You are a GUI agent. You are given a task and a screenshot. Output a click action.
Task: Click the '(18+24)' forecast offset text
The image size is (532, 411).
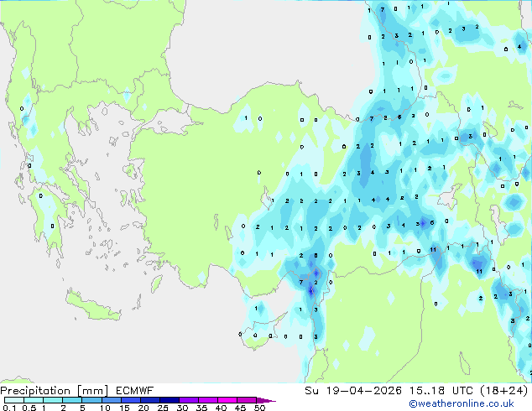[x=504, y=391]
